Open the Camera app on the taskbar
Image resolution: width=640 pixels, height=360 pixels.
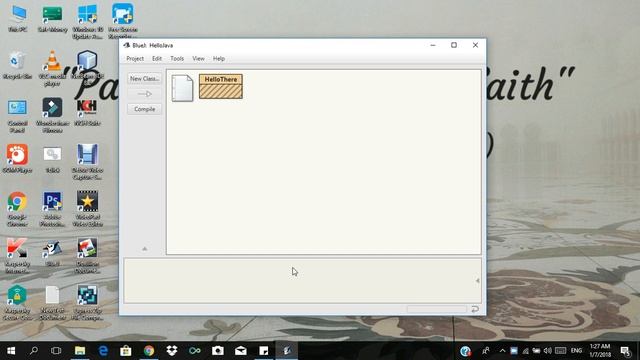pos(218,351)
